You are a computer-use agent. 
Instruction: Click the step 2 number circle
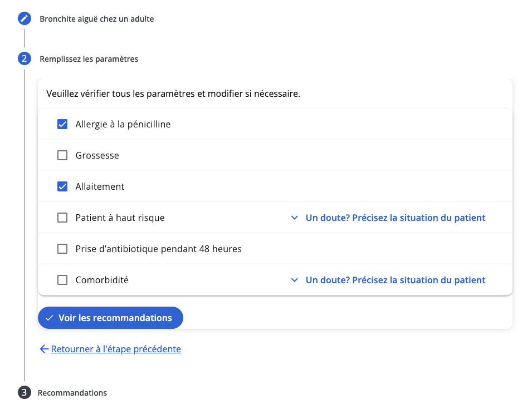[x=25, y=58]
